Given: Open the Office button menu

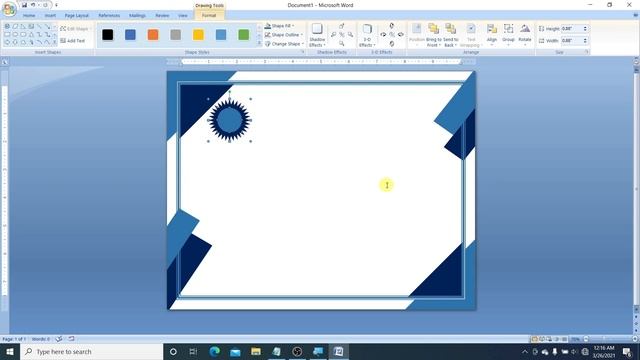Looking at the screenshot, I should click(9, 9).
